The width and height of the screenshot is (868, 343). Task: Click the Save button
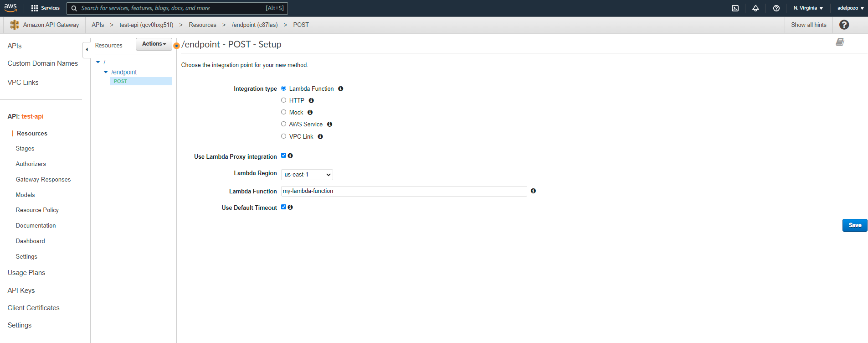coord(854,225)
